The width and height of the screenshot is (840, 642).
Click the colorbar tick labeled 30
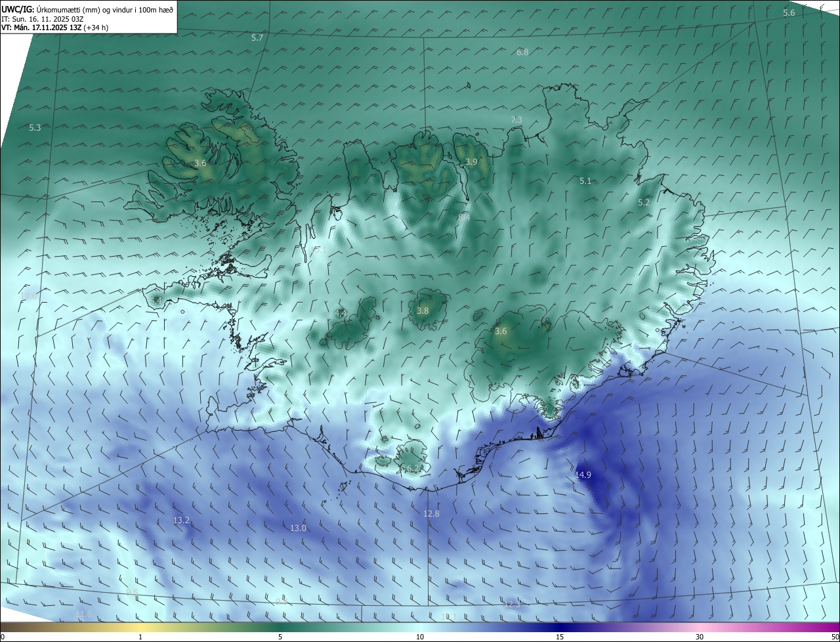click(x=700, y=637)
